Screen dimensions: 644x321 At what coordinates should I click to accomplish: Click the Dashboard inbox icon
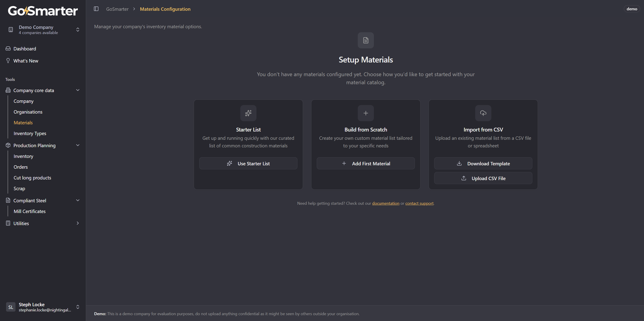click(x=8, y=48)
